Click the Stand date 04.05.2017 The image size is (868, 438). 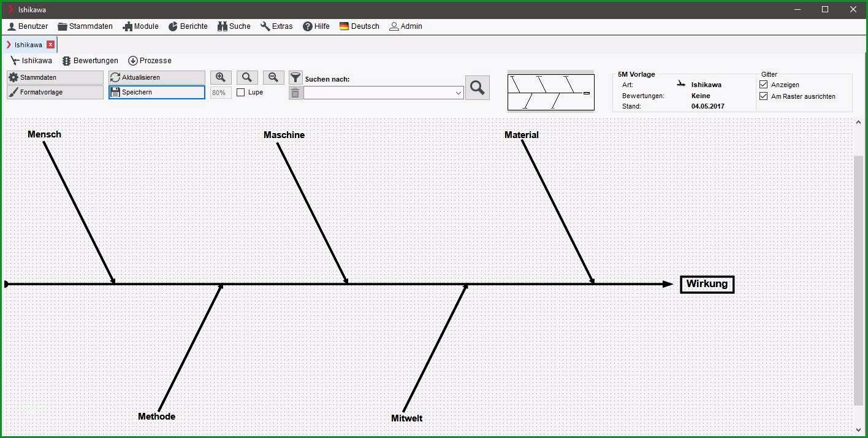707,106
